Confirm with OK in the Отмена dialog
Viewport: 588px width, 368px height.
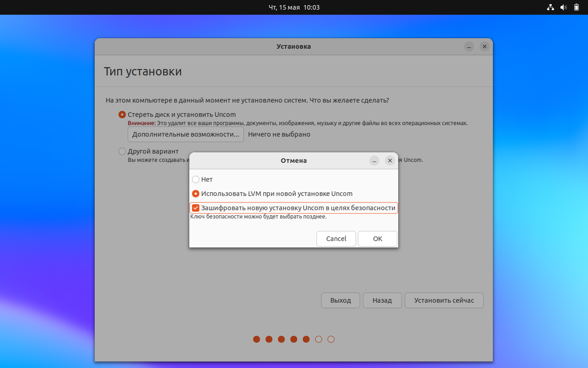click(x=378, y=239)
